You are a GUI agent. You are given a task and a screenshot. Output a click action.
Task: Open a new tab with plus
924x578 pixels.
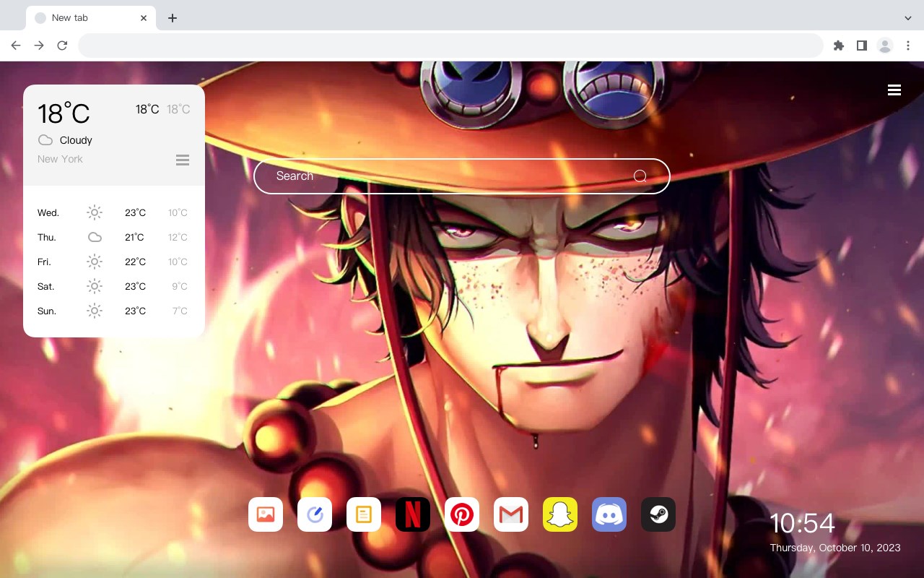coord(172,18)
